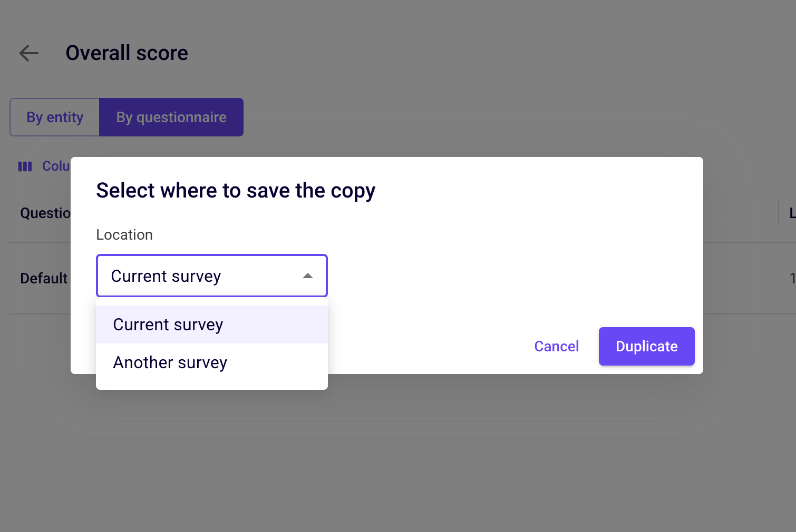Image resolution: width=796 pixels, height=532 pixels.
Task: Click the Question column header
Action: 45,213
